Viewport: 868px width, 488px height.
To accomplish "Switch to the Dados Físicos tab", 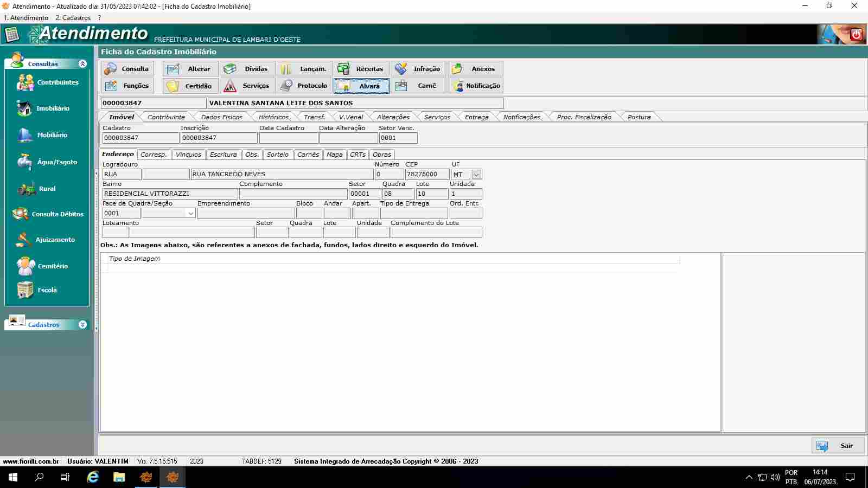I will pyautogui.click(x=221, y=117).
